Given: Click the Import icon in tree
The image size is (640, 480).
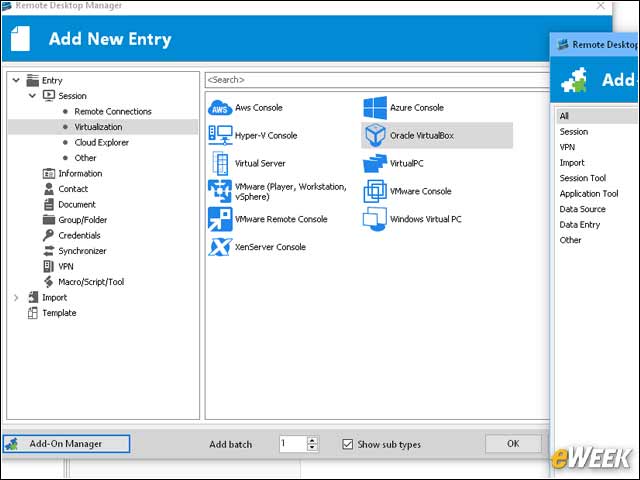Looking at the screenshot, I should coord(33,297).
